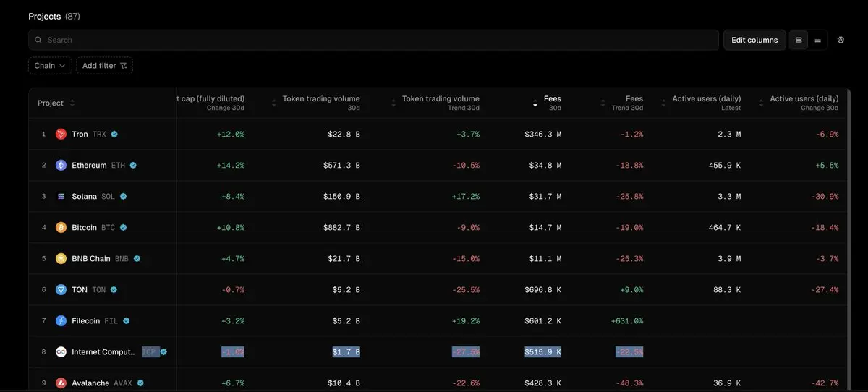Viewport: 868px width, 392px height.
Task: Click the Projects (87) heading
Action: (54, 16)
